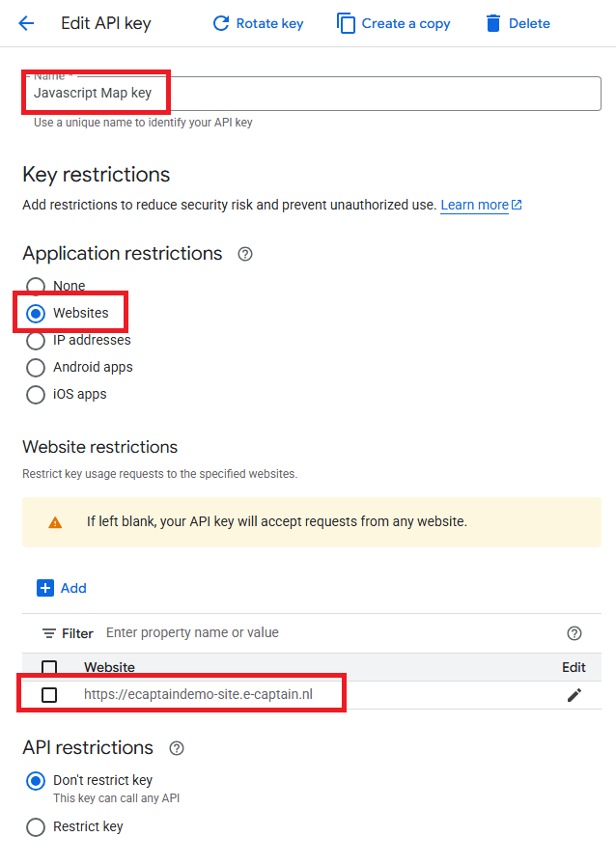The image size is (616, 865).
Task: Edit website entry with pencil icon
Action: point(574,695)
